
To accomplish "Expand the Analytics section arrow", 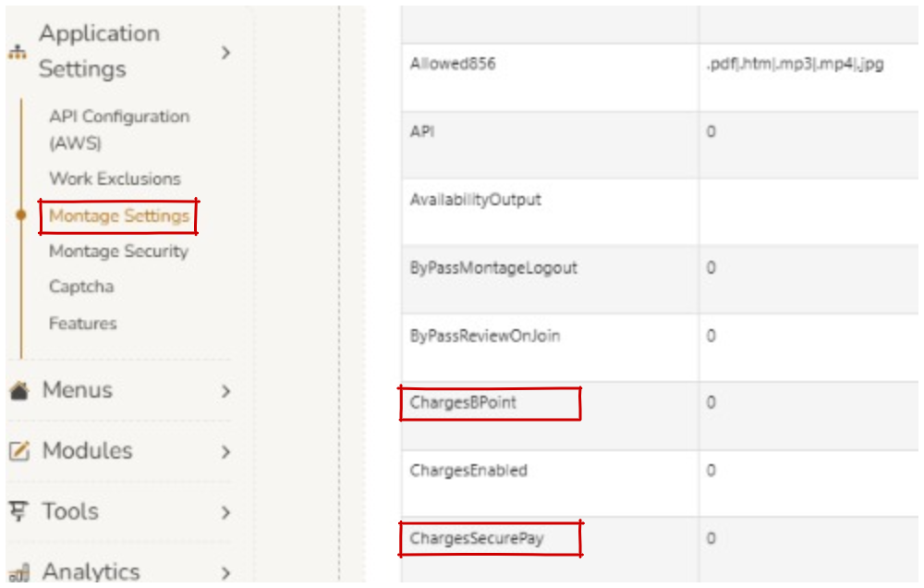I will tap(225, 572).
